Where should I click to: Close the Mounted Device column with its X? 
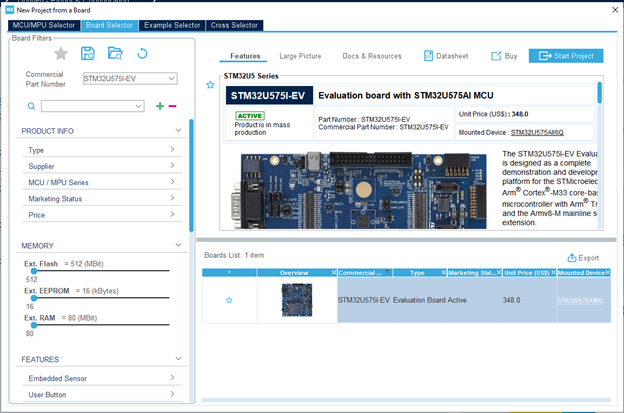click(608, 273)
